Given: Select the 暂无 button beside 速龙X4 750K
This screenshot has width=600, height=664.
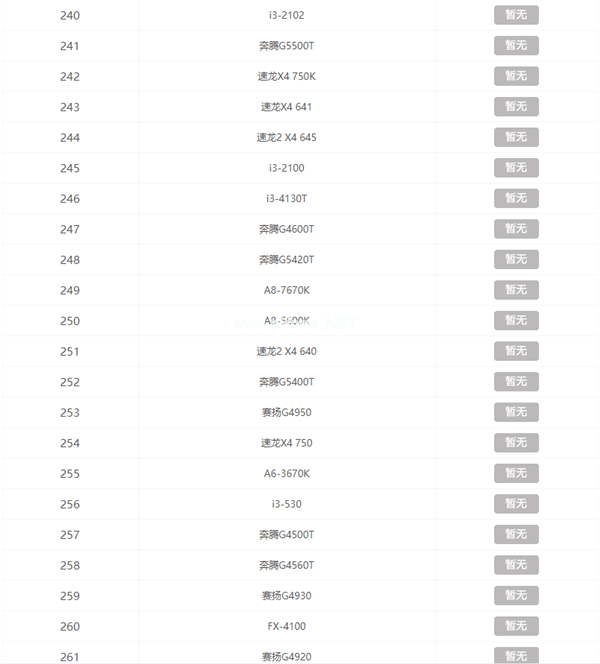Looking at the screenshot, I should (516, 76).
